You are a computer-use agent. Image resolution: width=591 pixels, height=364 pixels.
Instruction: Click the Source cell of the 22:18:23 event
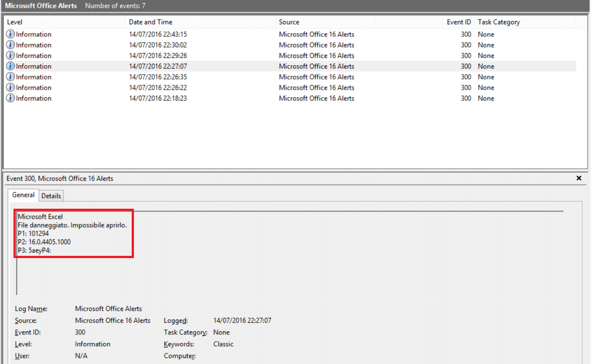316,98
